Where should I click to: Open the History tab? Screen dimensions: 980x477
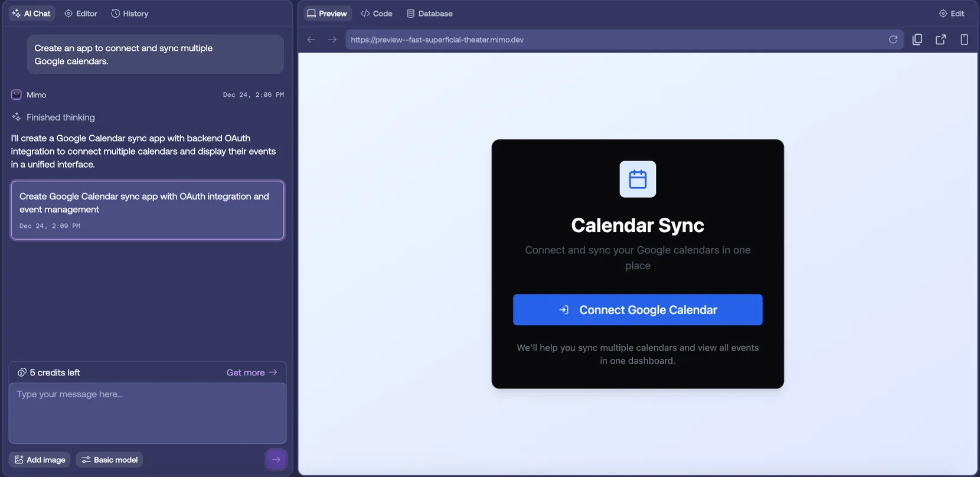click(130, 14)
